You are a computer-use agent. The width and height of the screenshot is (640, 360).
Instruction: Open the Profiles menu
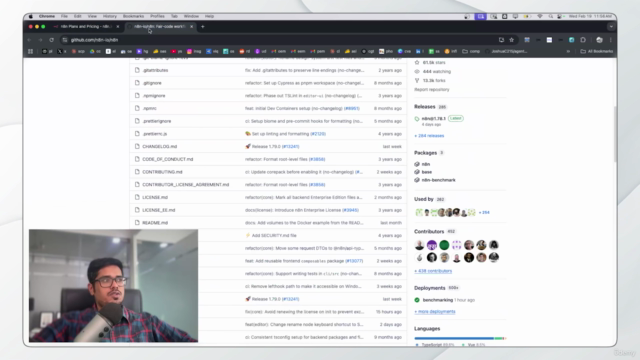157,16
